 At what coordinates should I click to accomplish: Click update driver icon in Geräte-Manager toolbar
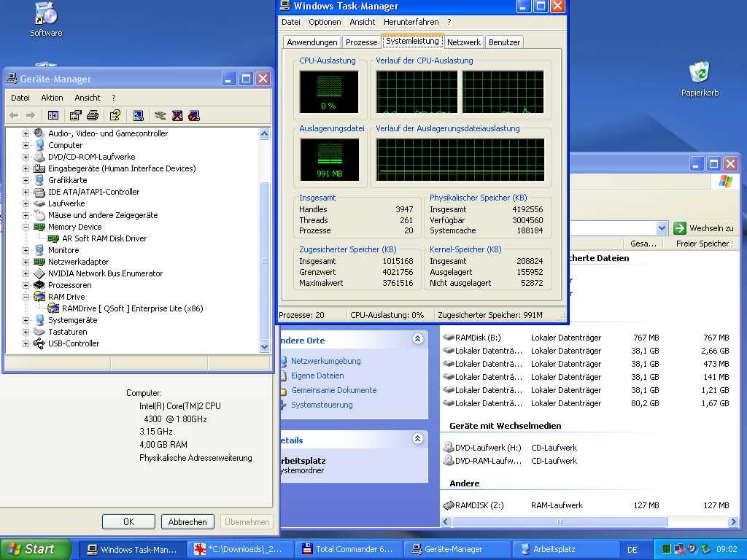tap(160, 115)
